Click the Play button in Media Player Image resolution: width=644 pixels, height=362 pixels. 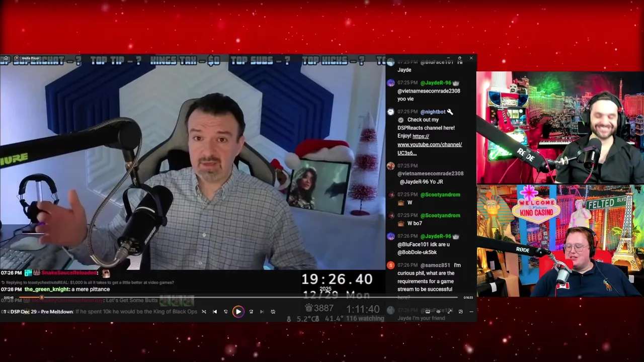[238, 312]
